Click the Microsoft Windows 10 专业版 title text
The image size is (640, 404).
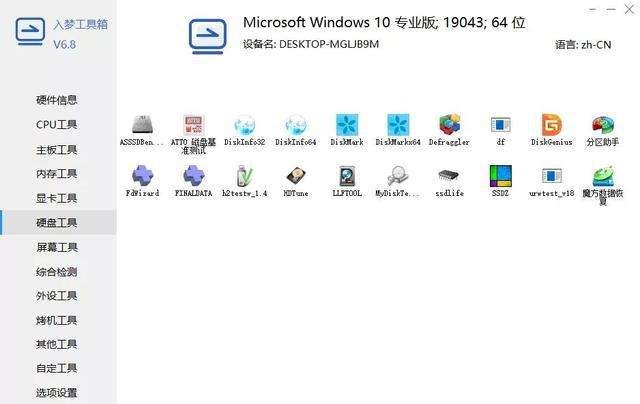click(384, 22)
